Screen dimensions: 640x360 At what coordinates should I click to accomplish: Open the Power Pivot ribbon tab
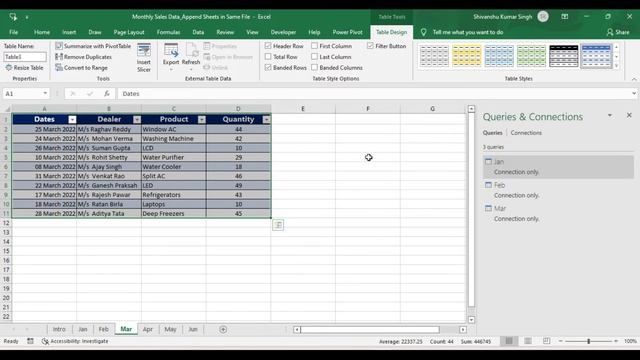pyautogui.click(x=347, y=32)
